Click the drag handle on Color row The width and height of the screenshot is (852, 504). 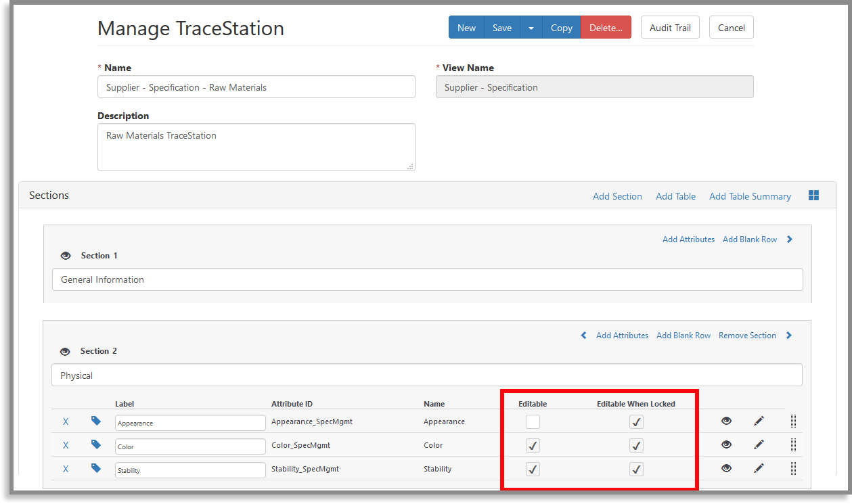pyautogui.click(x=793, y=445)
